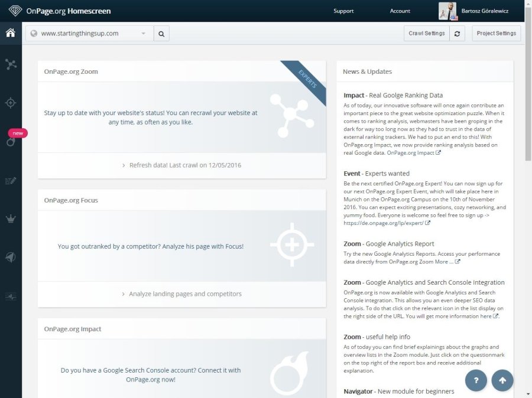This screenshot has height=398, width=532.
Task: Select www.startingthingsup.com project field
Action: click(90, 34)
